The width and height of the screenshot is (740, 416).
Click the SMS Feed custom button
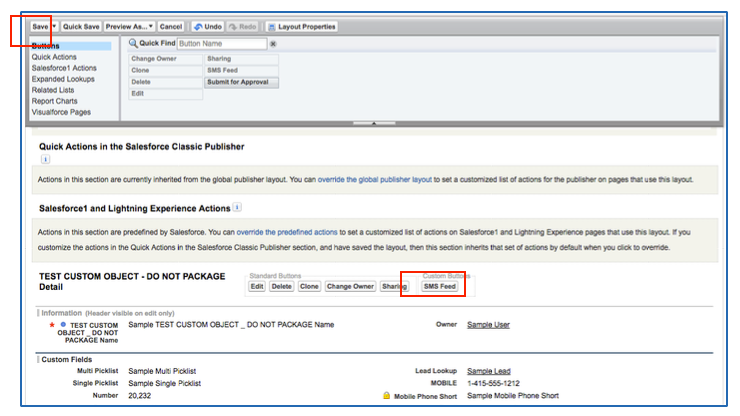[x=439, y=287]
